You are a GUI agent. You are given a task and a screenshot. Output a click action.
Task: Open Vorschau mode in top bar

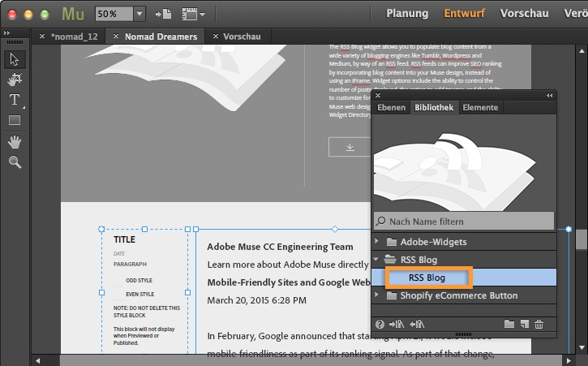point(524,14)
